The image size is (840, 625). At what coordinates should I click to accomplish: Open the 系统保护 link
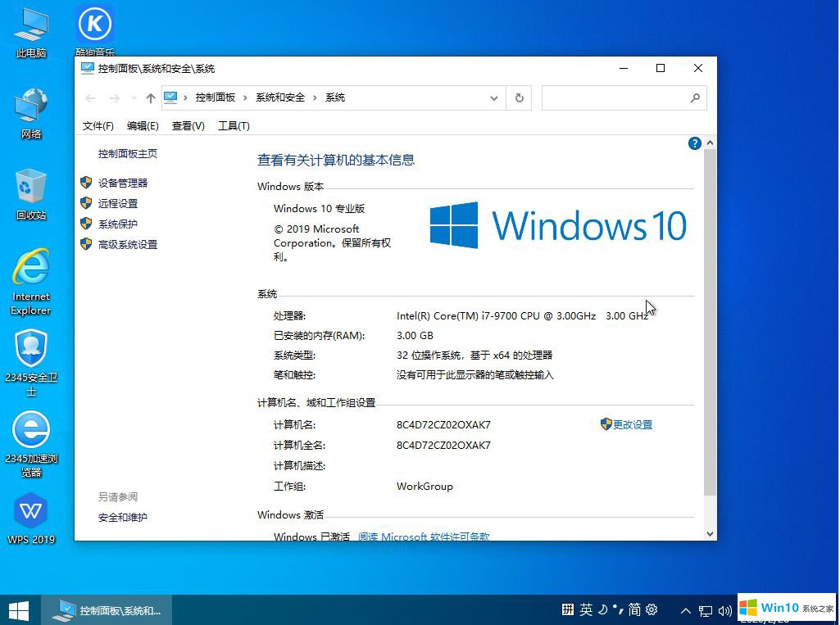[x=118, y=224]
